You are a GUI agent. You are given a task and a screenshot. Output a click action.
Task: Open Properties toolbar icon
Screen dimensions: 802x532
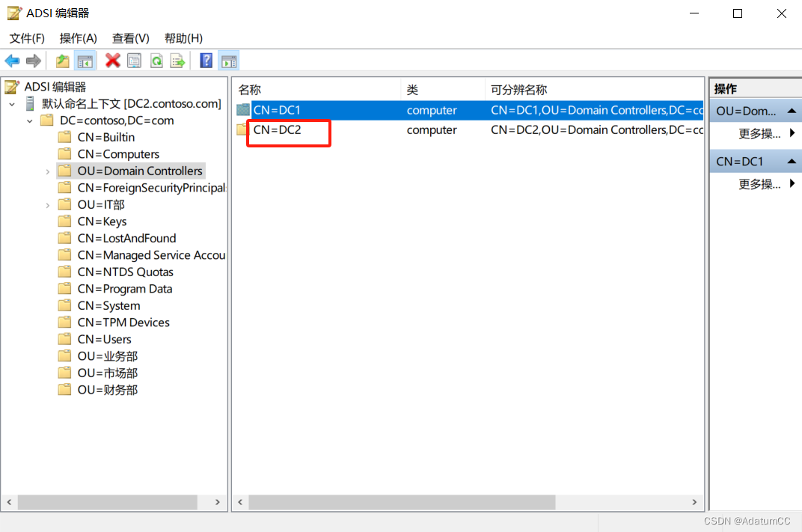(135, 61)
